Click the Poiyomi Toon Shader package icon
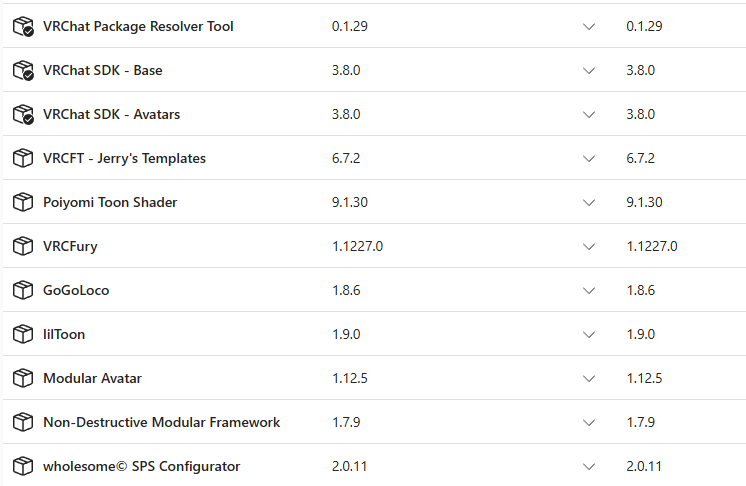 coord(23,202)
